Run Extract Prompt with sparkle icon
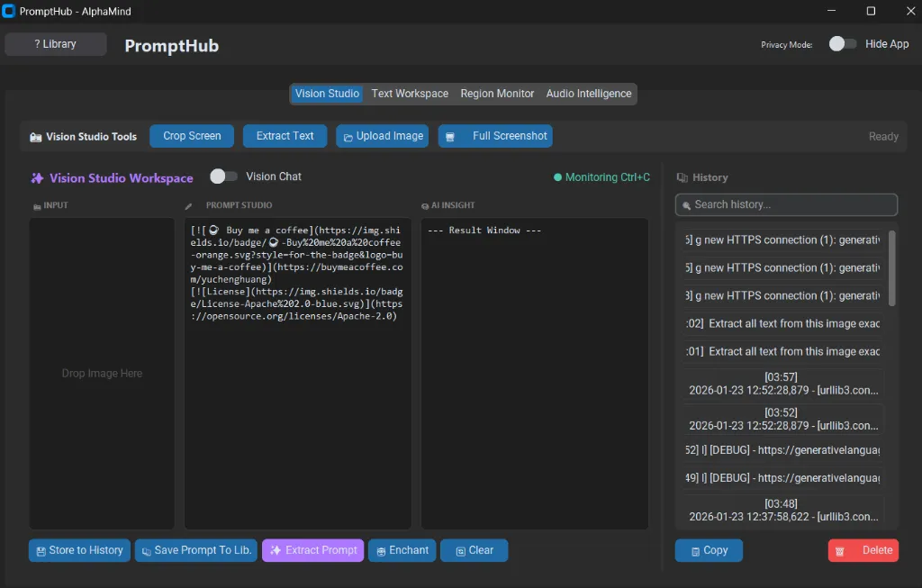 (x=312, y=550)
